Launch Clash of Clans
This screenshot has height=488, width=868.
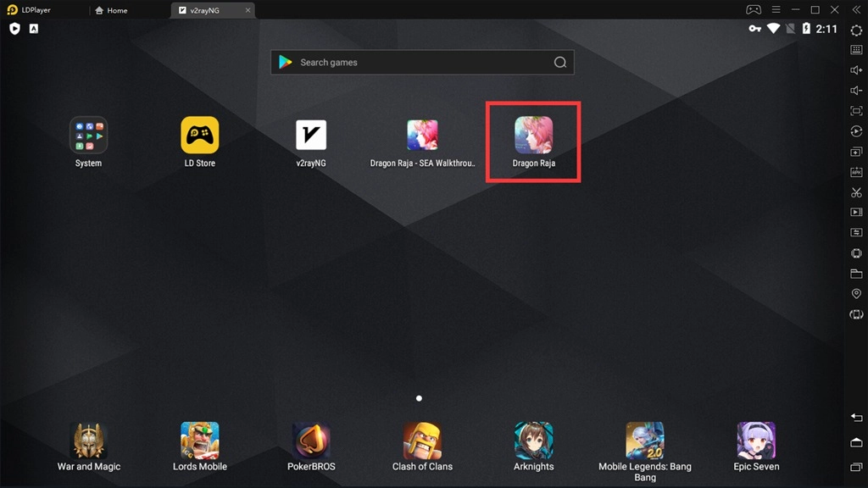pos(422,441)
